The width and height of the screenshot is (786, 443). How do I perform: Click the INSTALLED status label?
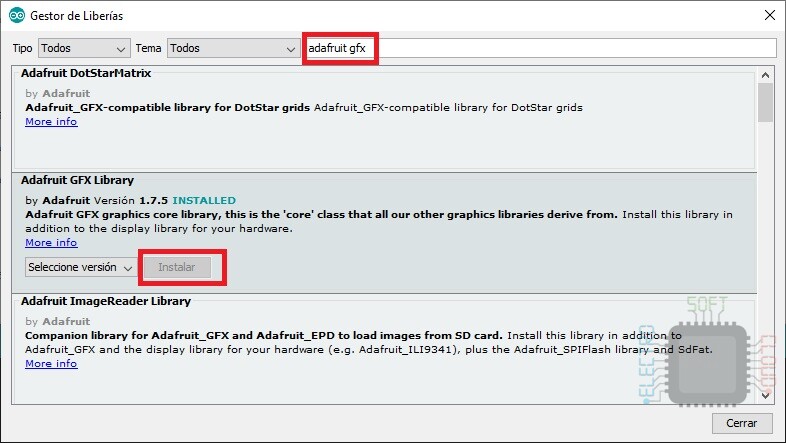[x=204, y=200]
